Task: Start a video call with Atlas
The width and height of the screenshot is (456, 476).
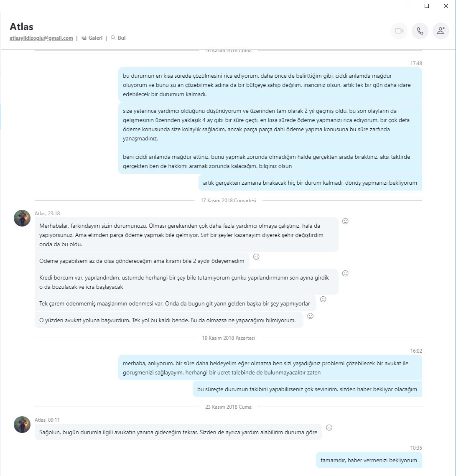Action: click(x=399, y=31)
